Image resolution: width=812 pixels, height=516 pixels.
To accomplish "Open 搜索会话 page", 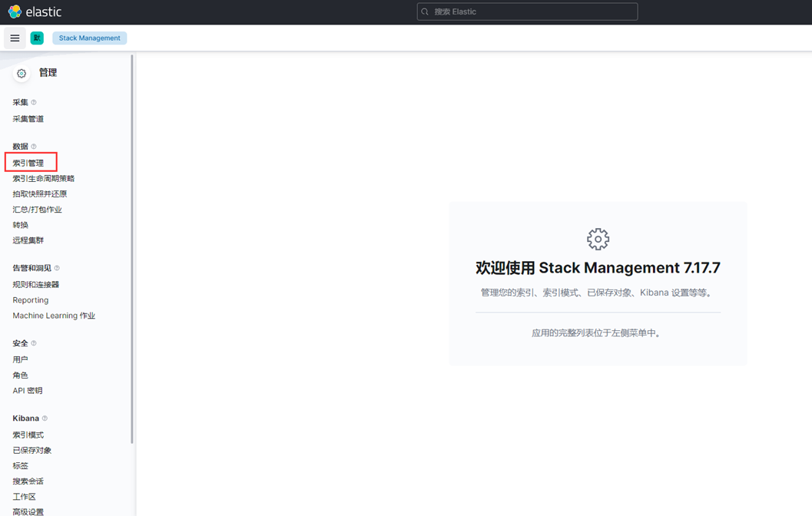I will (28, 481).
